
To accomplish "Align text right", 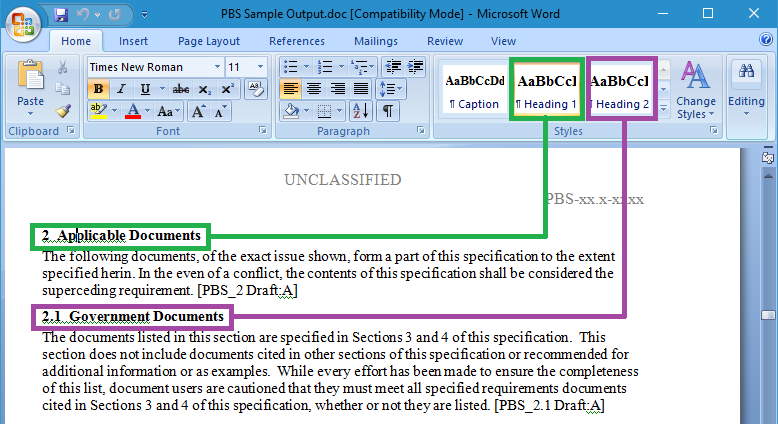I will pyautogui.click(x=337, y=89).
